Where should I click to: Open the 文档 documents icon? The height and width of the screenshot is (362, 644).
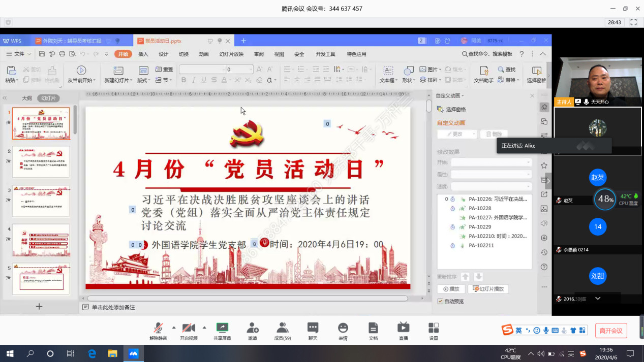point(373,327)
